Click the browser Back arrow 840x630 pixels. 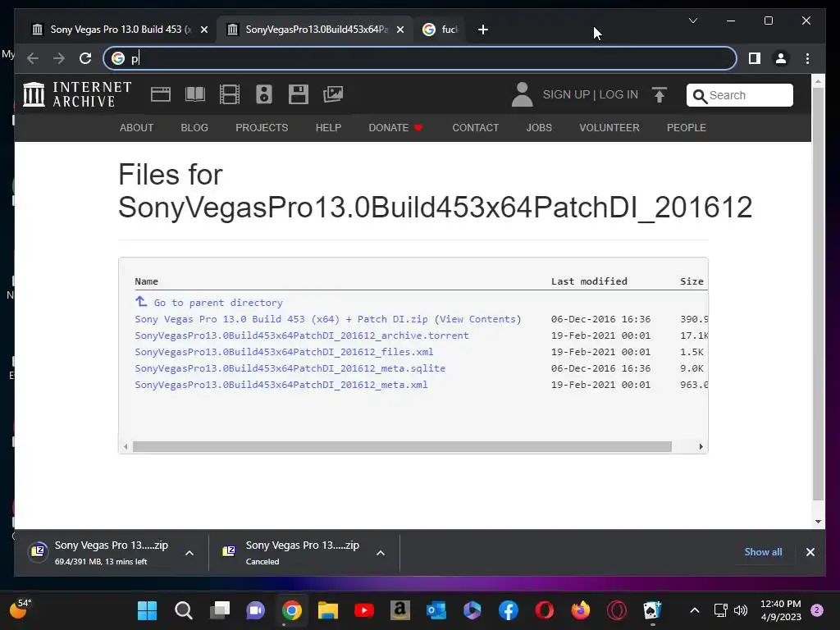33,58
